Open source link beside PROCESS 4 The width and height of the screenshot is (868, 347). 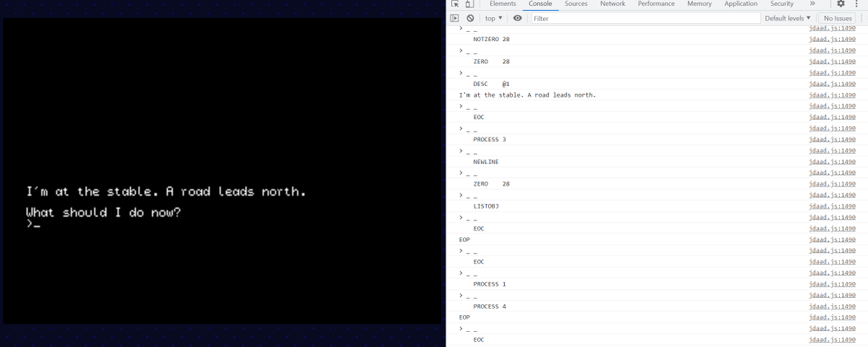[x=832, y=307]
